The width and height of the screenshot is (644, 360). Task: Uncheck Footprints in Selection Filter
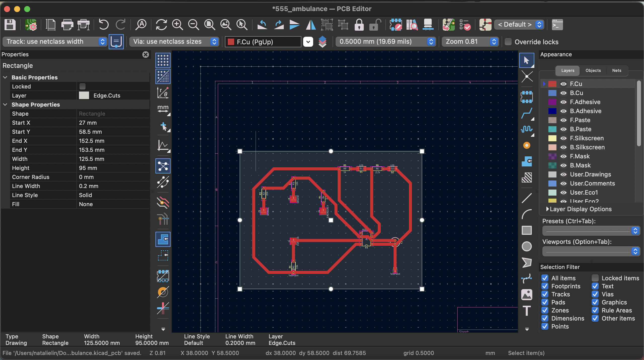[545, 286]
